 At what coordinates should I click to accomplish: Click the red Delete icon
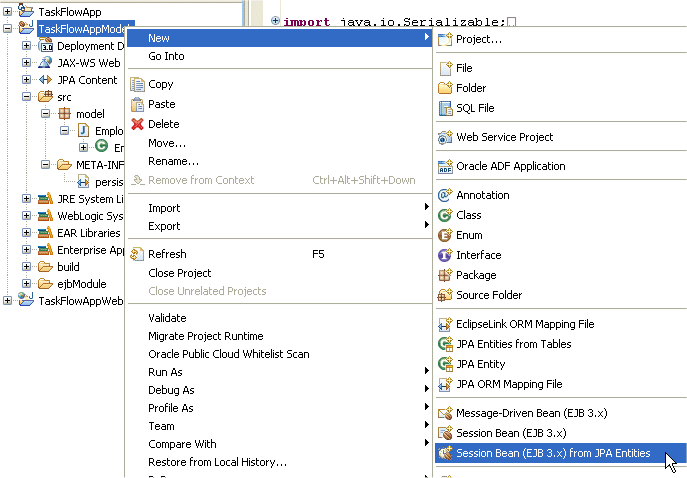[x=137, y=124]
